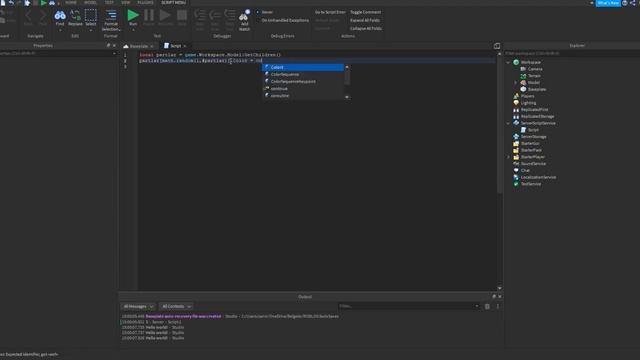Choose Color3 from autocomplete list
The height and width of the screenshot is (360, 640).
(x=303, y=67)
